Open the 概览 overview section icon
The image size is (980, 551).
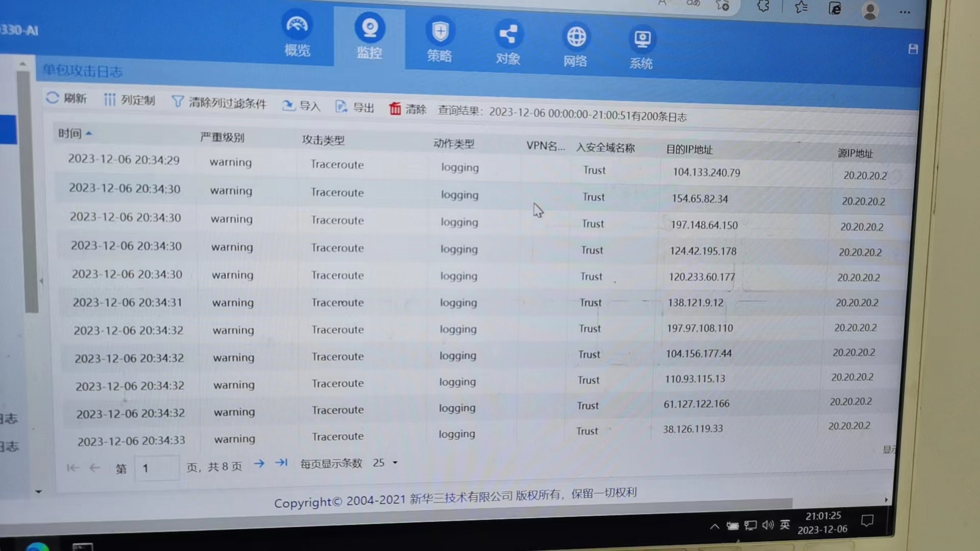[x=297, y=26]
